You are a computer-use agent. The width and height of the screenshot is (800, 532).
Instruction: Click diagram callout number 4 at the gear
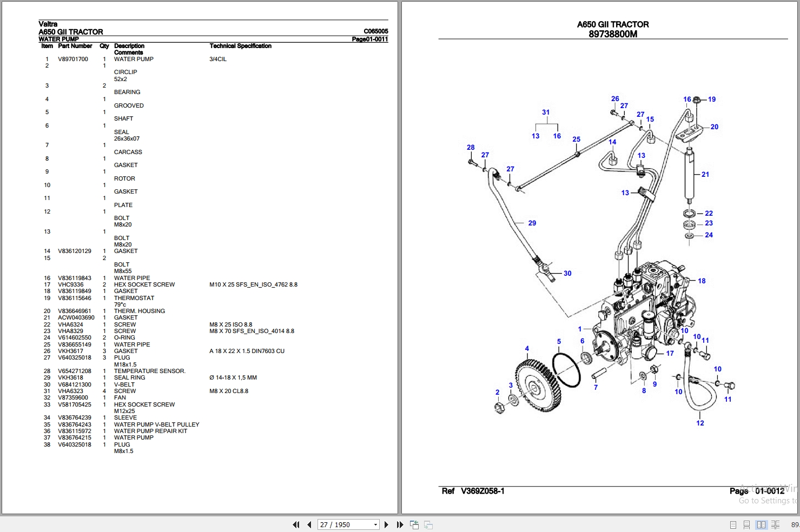[x=527, y=349]
